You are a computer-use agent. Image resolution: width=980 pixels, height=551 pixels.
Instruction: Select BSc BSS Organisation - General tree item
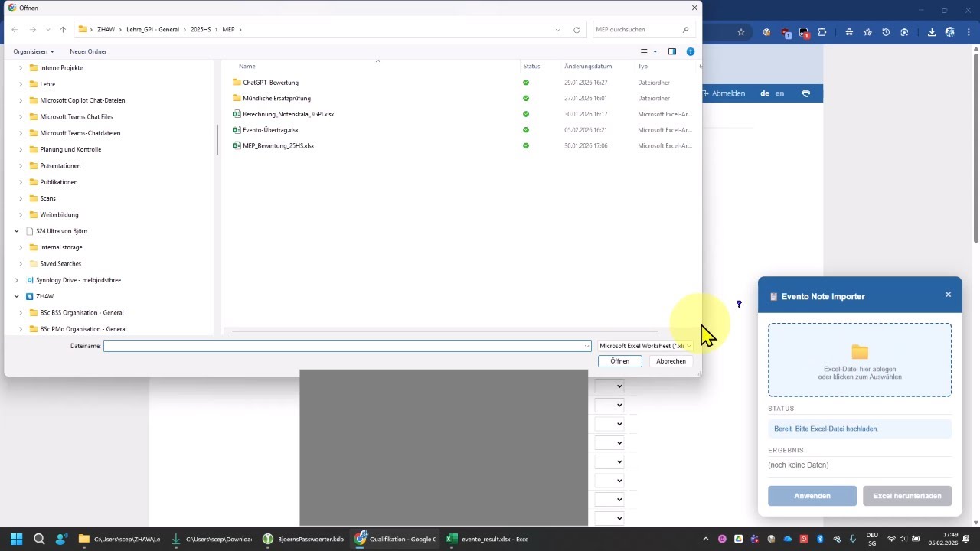81,313
